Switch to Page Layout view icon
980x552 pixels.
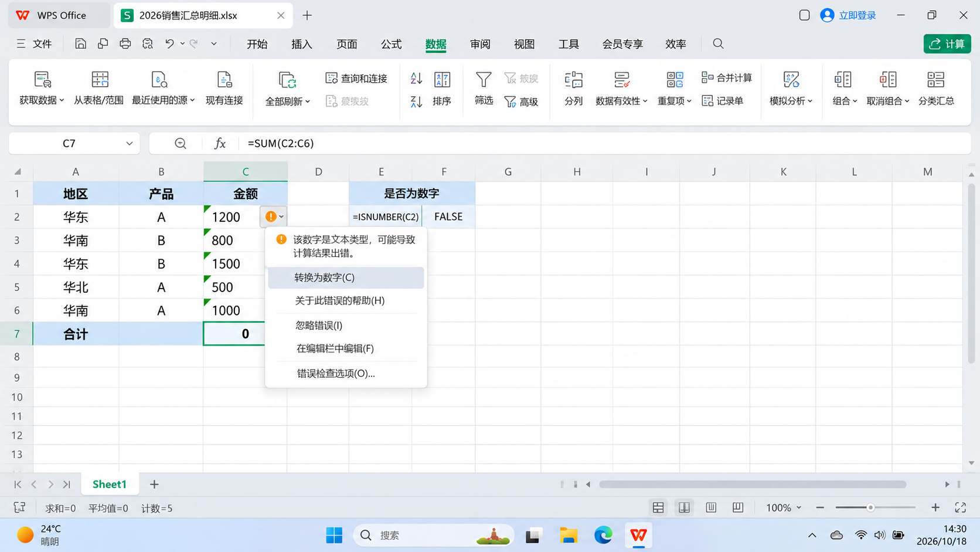pyautogui.click(x=711, y=507)
